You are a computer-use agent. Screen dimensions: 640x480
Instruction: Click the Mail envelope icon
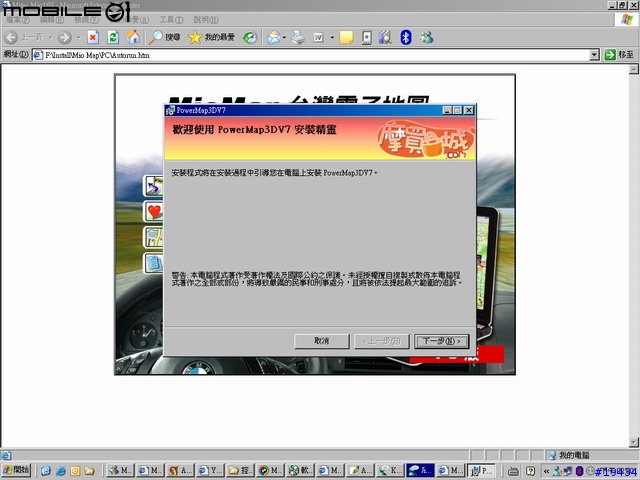click(274, 38)
